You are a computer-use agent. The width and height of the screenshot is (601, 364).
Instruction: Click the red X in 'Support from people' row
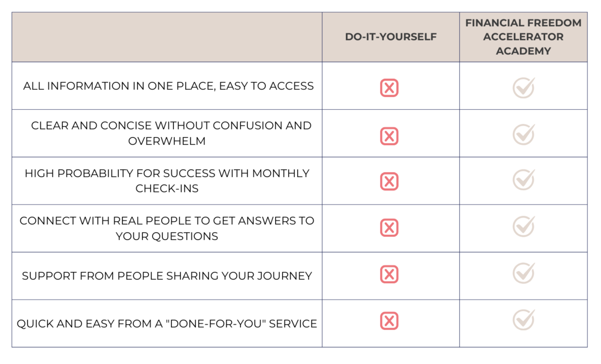pyautogui.click(x=389, y=274)
